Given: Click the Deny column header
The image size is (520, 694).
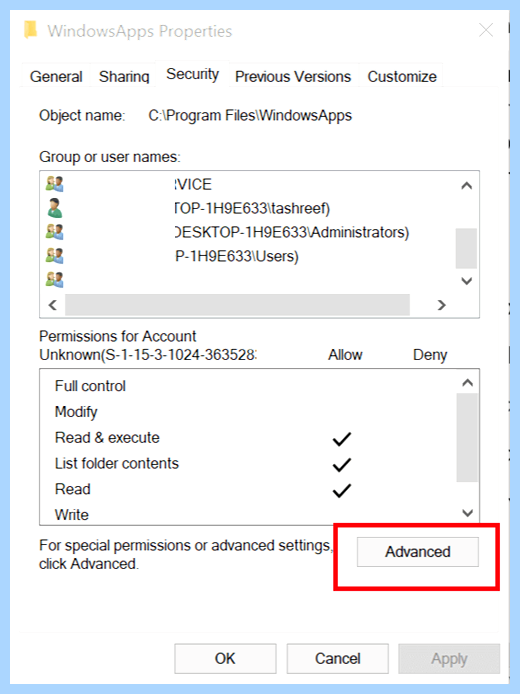Looking at the screenshot, I should [x=430, y=355].
